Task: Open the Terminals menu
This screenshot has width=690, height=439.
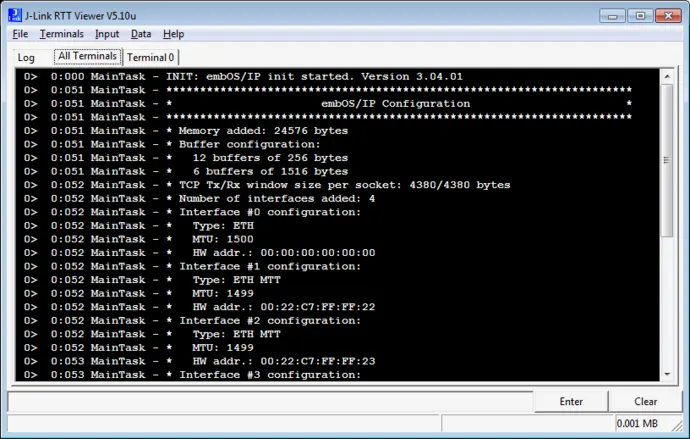Action: [61, 34]
